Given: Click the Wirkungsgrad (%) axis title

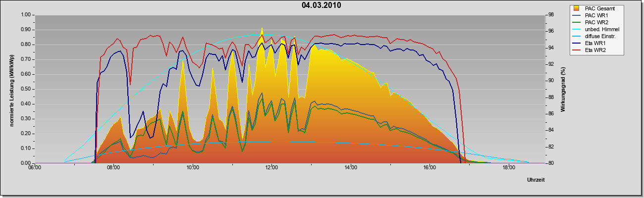Looking at the screenshot, I should coord(563,89).
